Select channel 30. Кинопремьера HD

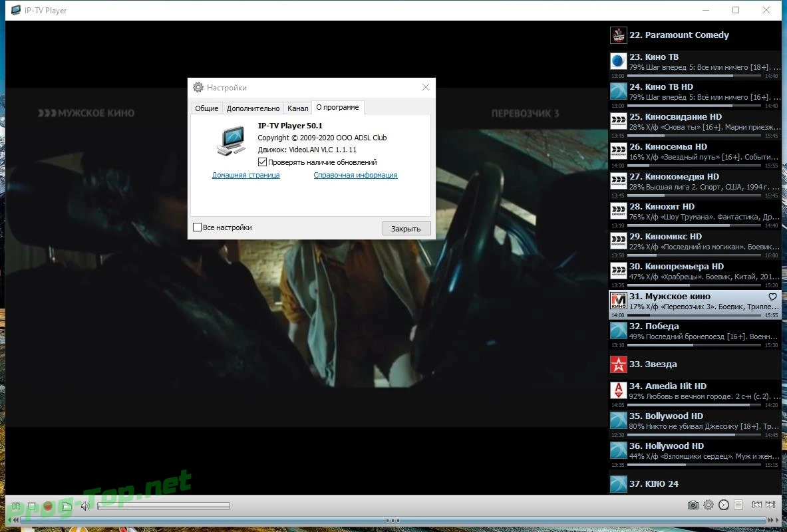point(695,275)
